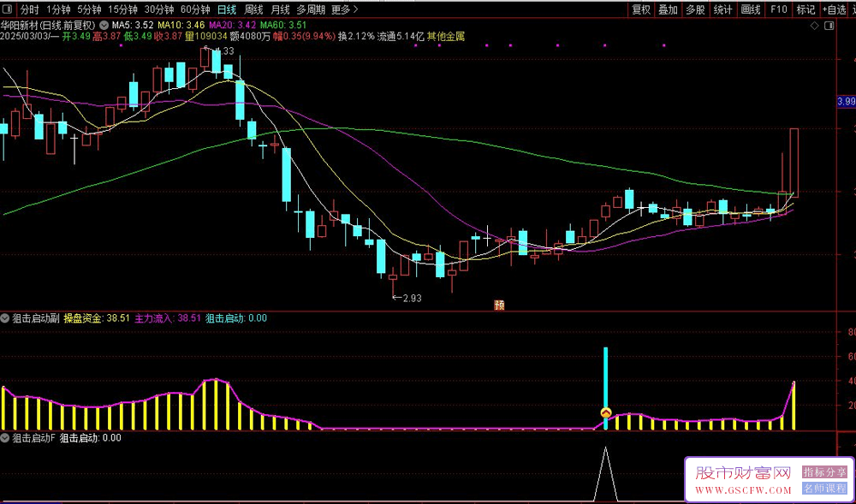This screenshot has height=504, width=856.
Task: Click the 复权 button
Action: click(x=641, y=9)
